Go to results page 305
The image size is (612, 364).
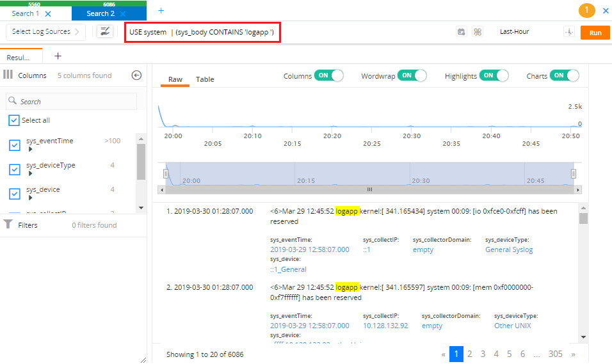coord(556,354)
